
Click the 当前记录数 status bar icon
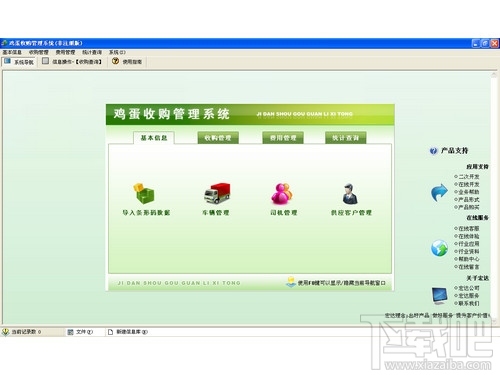[5, 332]
